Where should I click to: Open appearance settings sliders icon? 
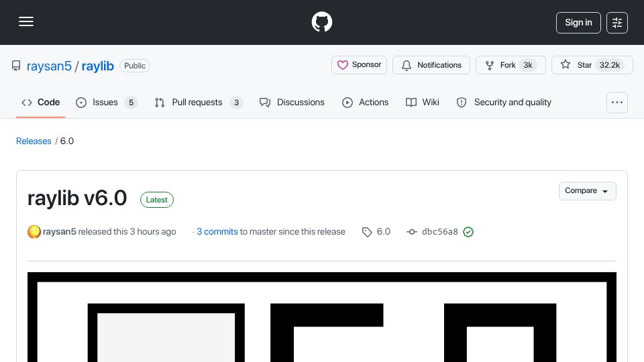(x=617, y=23)
